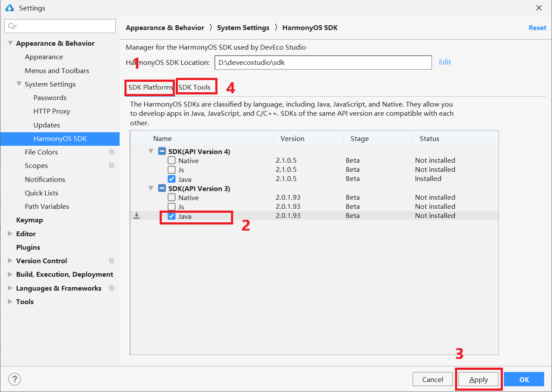Open Scopes settings
Viewport: 552px width, 392px height.
37,166
